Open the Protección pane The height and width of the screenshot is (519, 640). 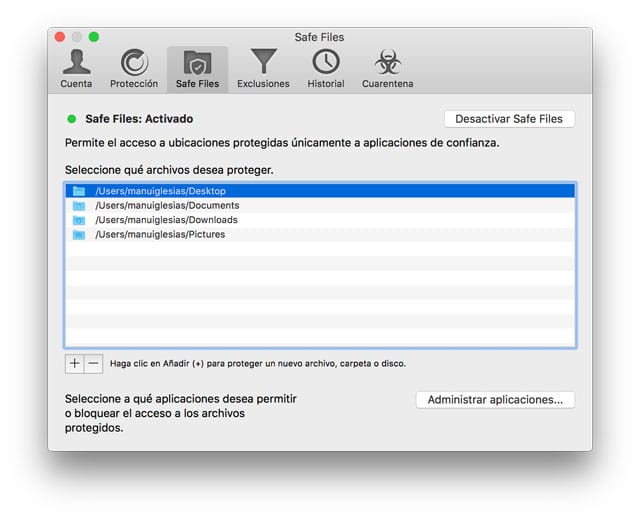pos(134,69)
